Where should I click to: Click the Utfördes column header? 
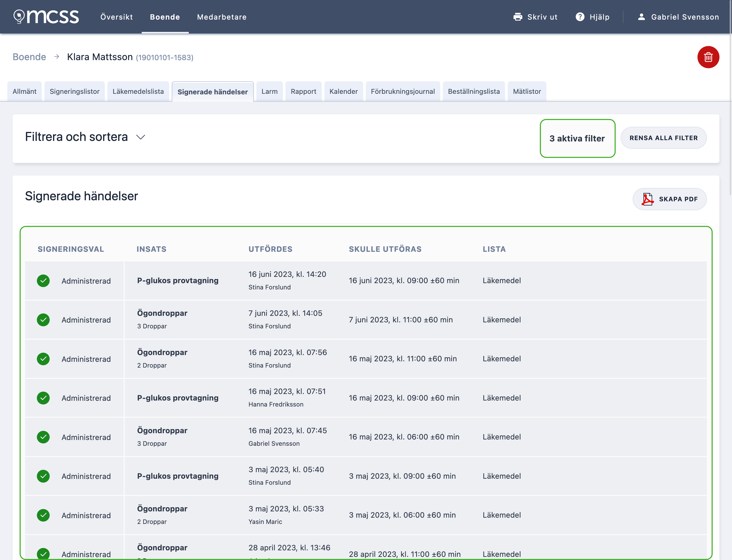(x=270, y=249)
